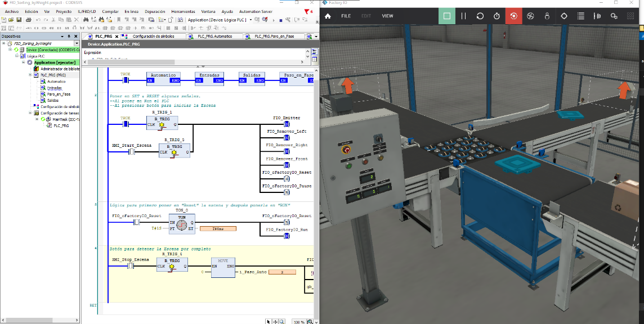Open the Dispositivos panel dropdown arrow
644x324 pixels.
tap(63, 36)
